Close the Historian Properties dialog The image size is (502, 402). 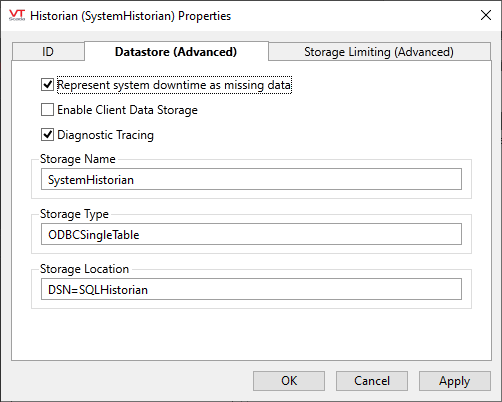pos(486,15)
